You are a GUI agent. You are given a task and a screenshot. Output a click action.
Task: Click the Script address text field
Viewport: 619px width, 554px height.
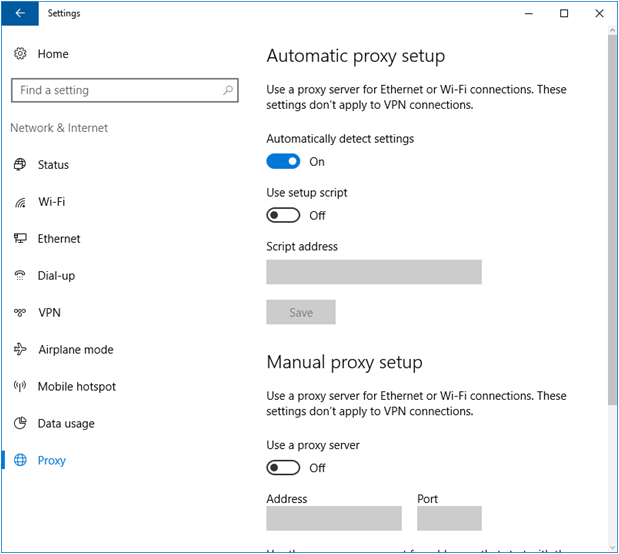pyautogui.click(x=374, y=272)
